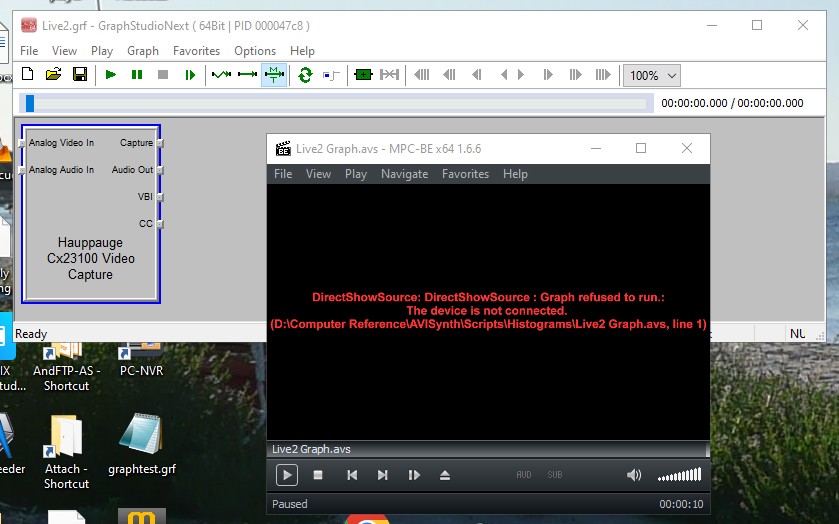Pause the graph in GraphStudioNext toolbar
Screen dimensions: 839x524
tap(137, 74)
